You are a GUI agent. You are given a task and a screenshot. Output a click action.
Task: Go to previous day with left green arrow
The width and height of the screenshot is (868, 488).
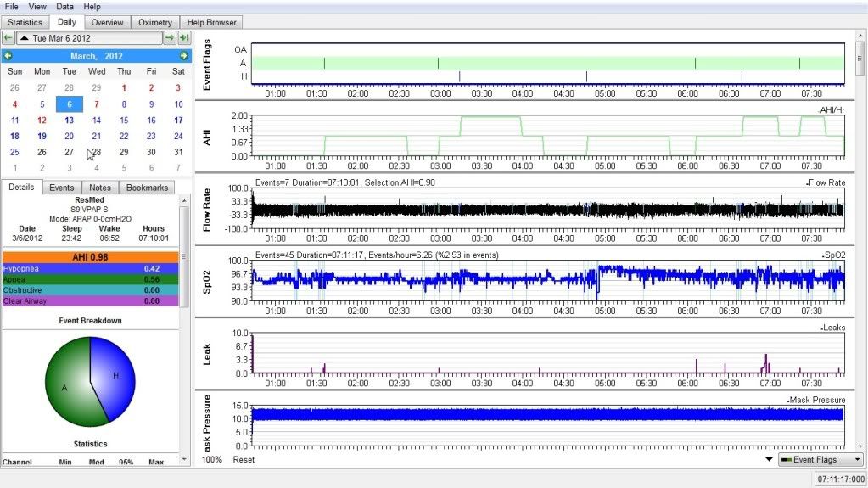[8, 38]
